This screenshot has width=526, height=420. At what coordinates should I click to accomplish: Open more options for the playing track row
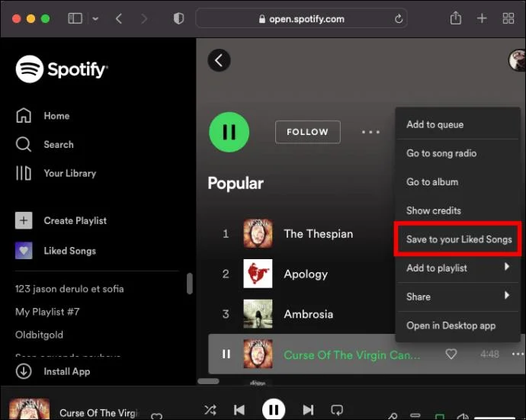pyautogui.click(x=518, y=354)
